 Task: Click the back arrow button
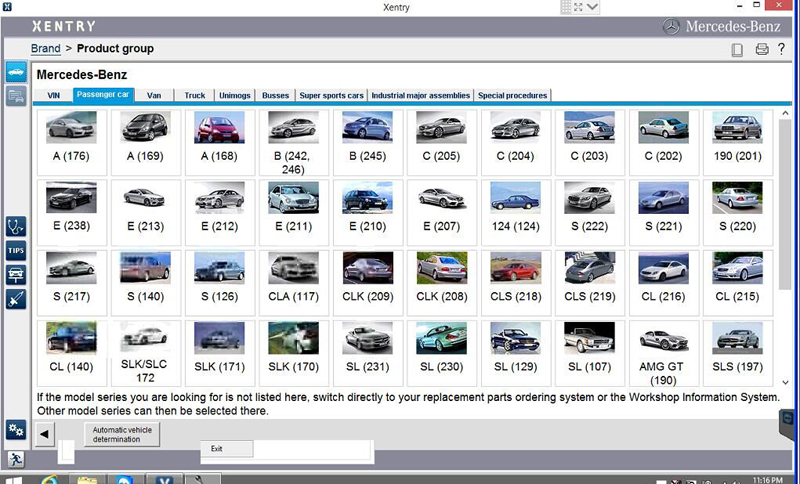pos(44,434)
